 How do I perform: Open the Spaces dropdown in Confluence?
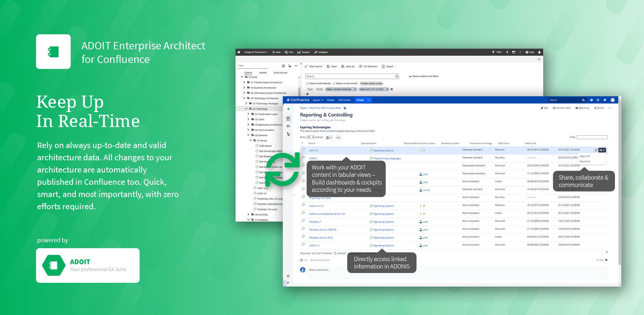click(x=318, y=100)
